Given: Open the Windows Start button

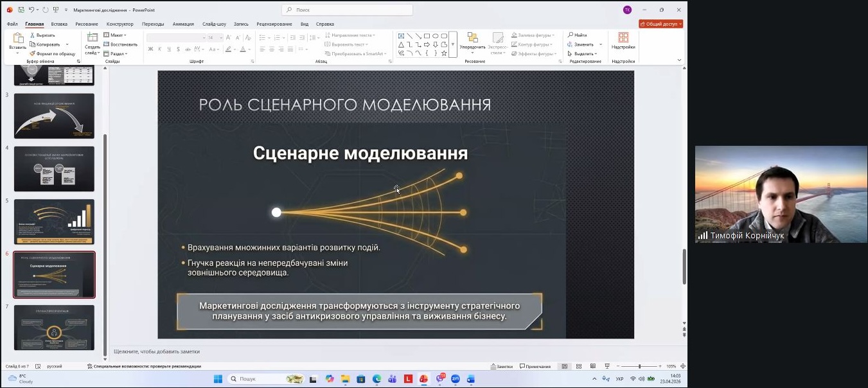Looking at the screenshot, I should point(217,379).
